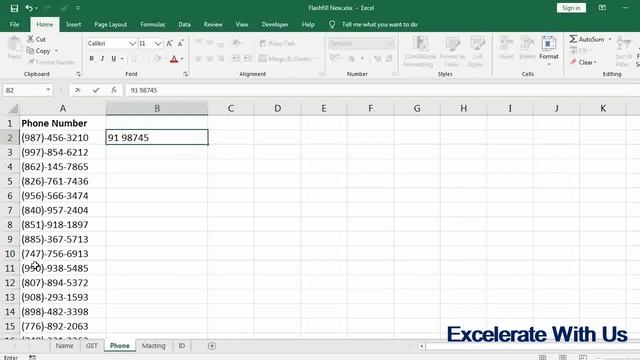Open the File tab
The height and width of the screenshot is (360, 640).
coord(15,24)
